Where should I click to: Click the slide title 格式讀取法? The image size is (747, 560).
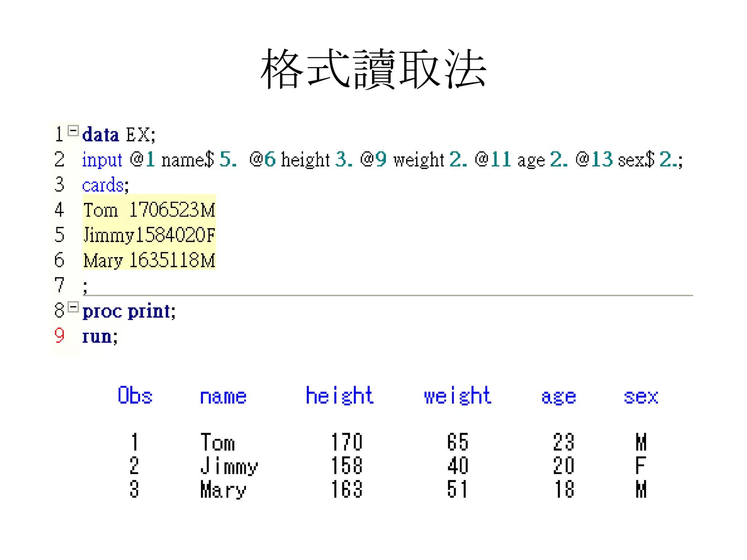tap(373, 69)
